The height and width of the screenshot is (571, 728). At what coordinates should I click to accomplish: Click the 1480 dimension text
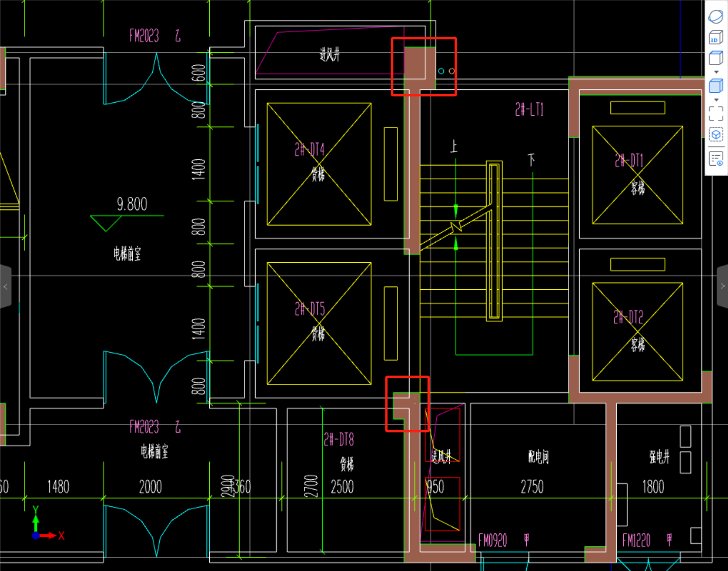tap(58, 487)
